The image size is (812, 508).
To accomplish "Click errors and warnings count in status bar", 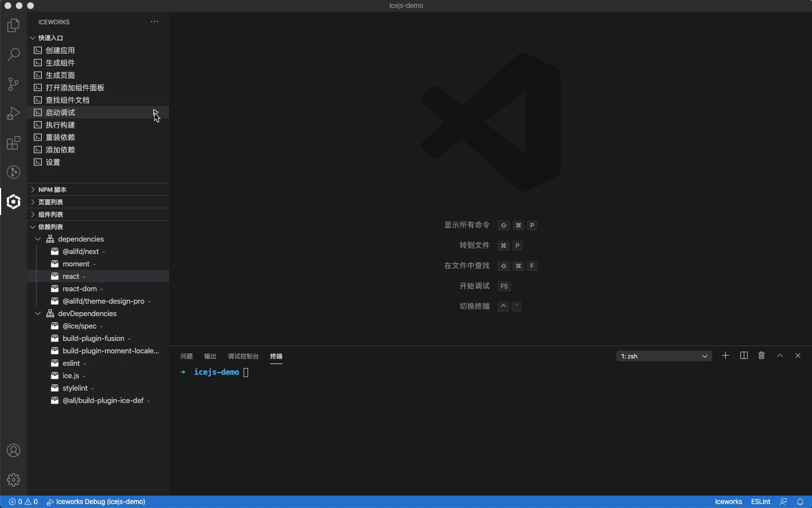I will click(x=23, y=502).
